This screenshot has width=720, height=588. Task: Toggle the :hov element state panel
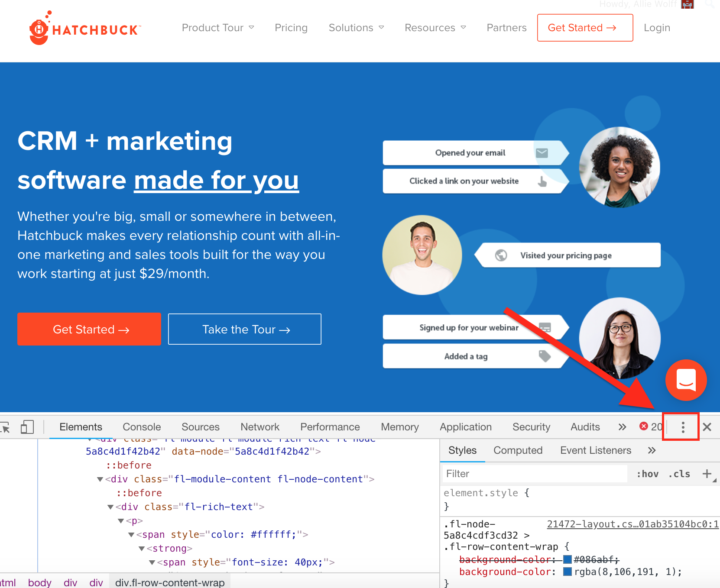(647, 474)
